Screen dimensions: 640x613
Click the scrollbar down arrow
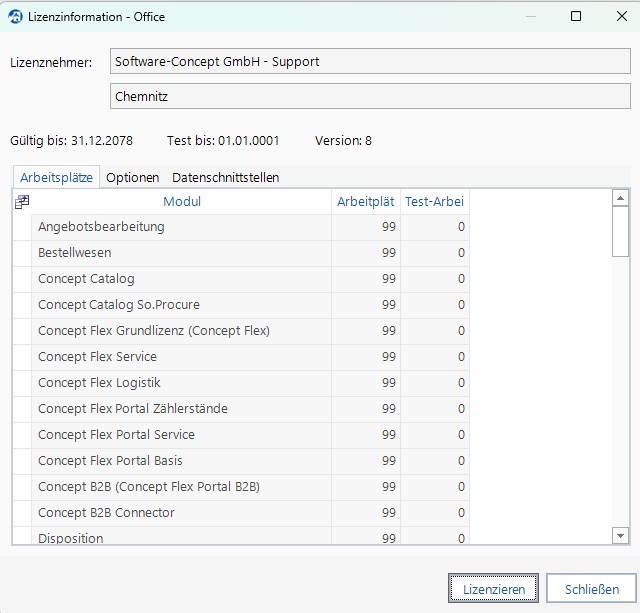620,536
